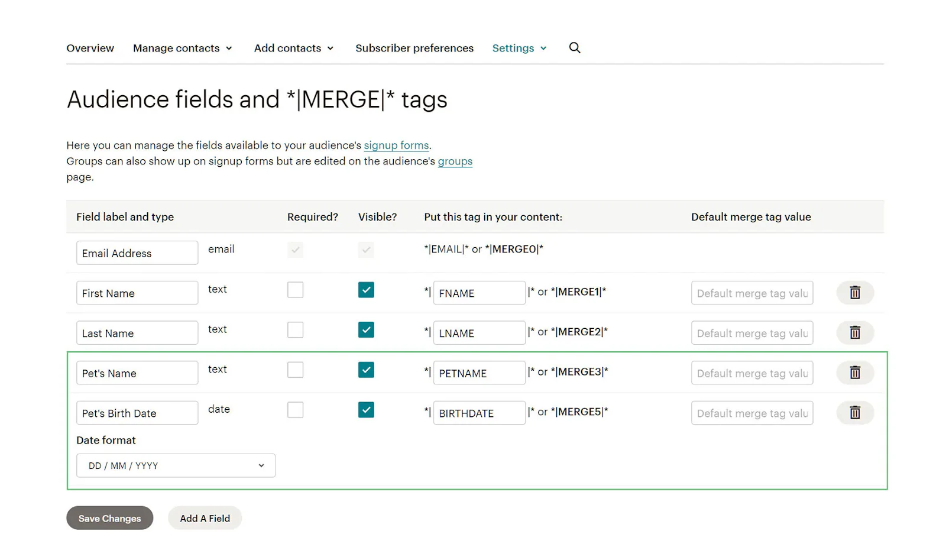
Task: Set default merge tag value for First Name
Action: click(752, 293)
